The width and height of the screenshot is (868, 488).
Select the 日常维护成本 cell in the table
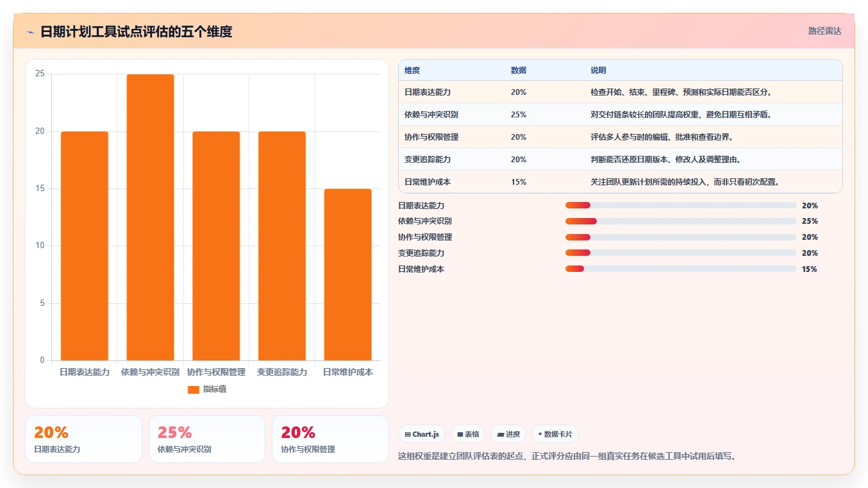[x=451, y=181]
